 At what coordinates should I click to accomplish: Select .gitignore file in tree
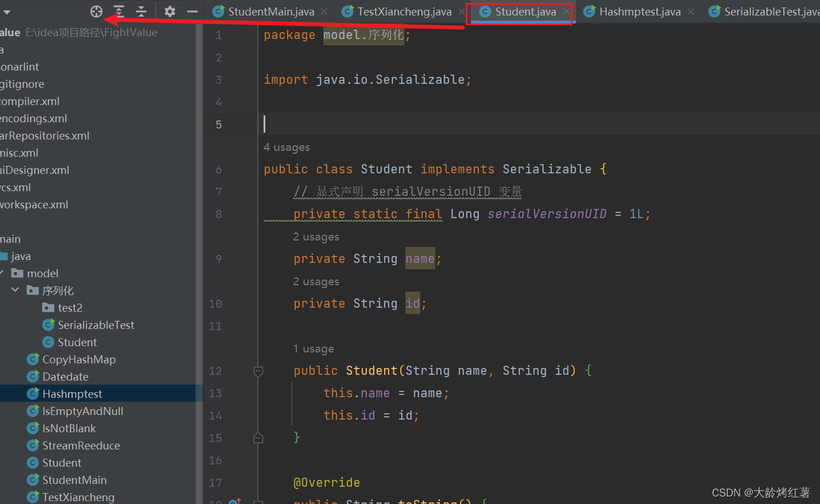22,84
